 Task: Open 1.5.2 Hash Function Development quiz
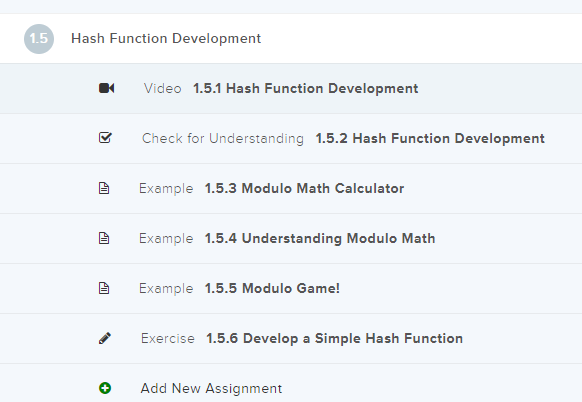coord(430,138)
